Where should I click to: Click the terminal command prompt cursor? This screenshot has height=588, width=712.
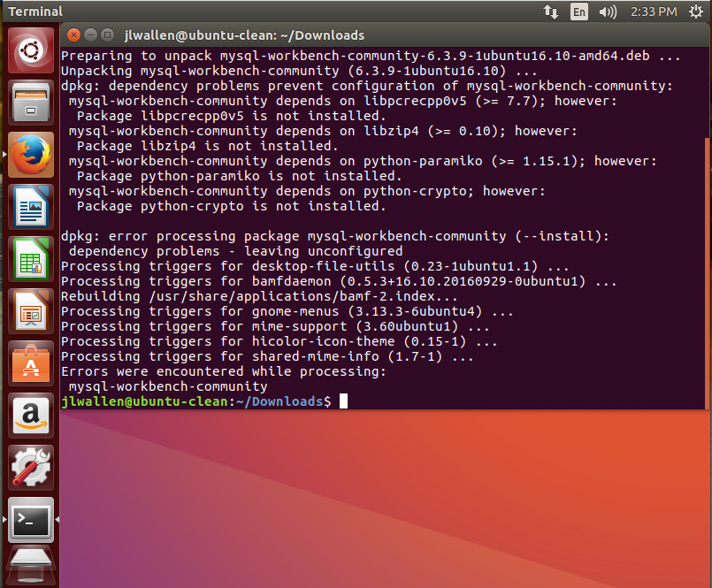pyautogui.click(x=343, y=401)
